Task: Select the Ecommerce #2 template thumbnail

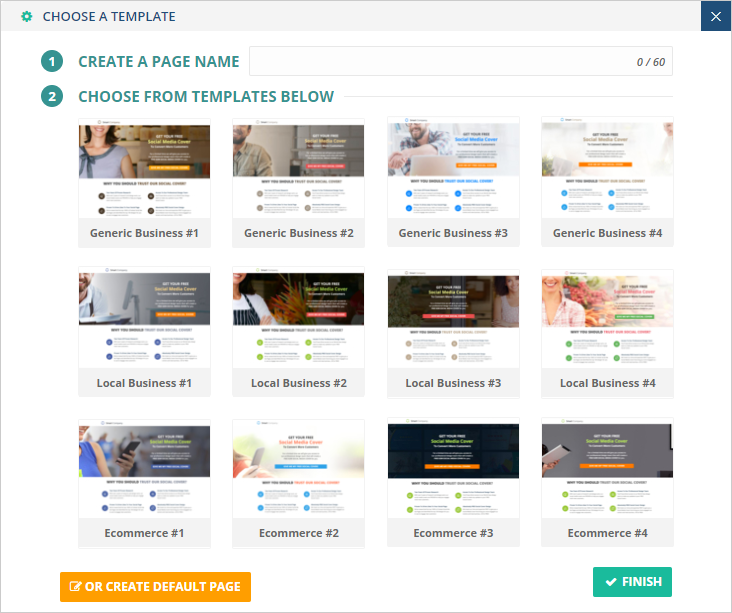Action: (299, 469)
